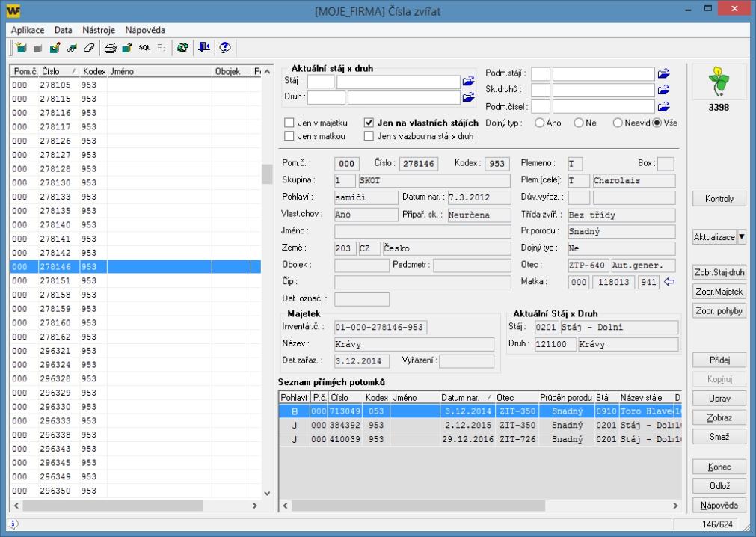Sort offspring by Datum nar. column header
The width and height of the screenshot is (756, 537).
466,398
